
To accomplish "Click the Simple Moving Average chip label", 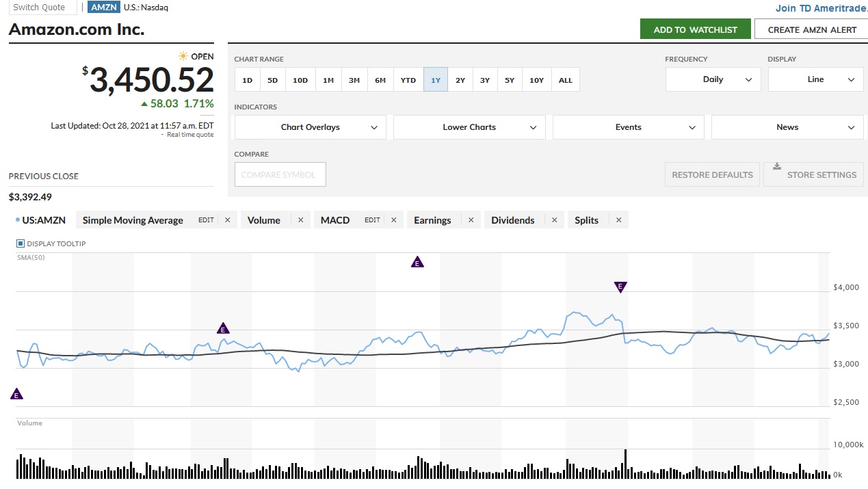I will pyautogui.click(x=133, y=220).
